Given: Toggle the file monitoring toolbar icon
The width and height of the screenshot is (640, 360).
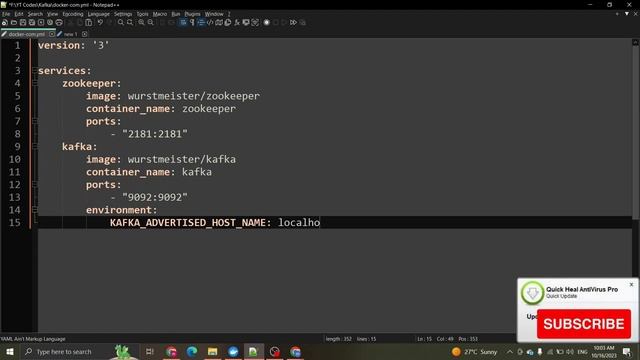Looking at the screenshot, I should (255, 22).
